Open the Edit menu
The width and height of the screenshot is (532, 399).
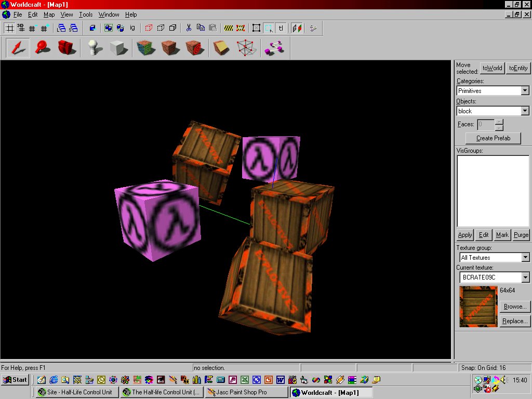coord(33,15)
